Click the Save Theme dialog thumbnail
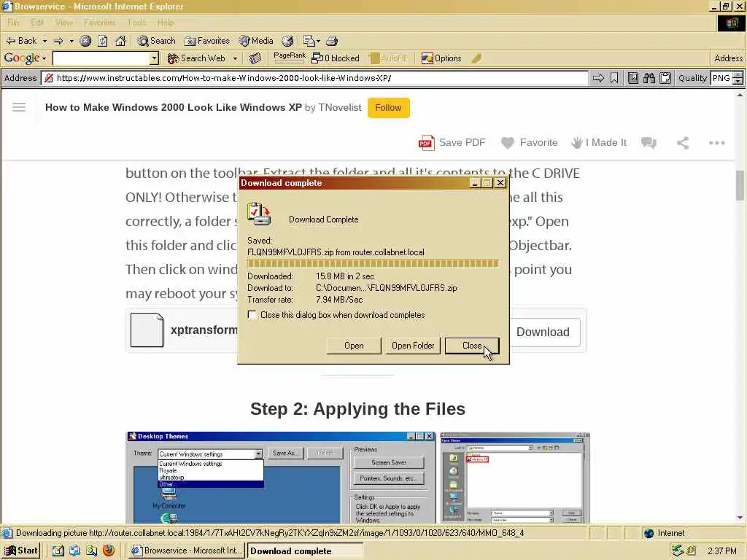This screenshot has width=747, height=560. pyautogui.click(x=515, y=478)
